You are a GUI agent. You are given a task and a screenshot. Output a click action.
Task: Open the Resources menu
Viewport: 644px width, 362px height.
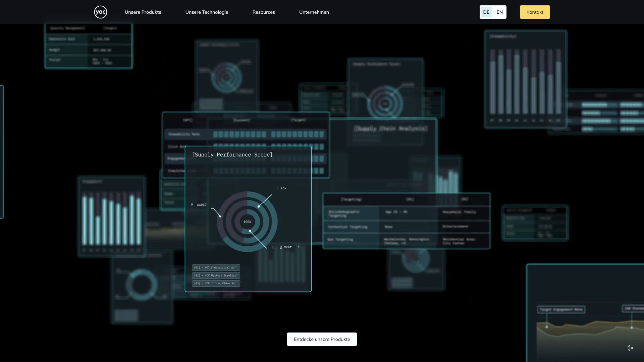point(264,12)
